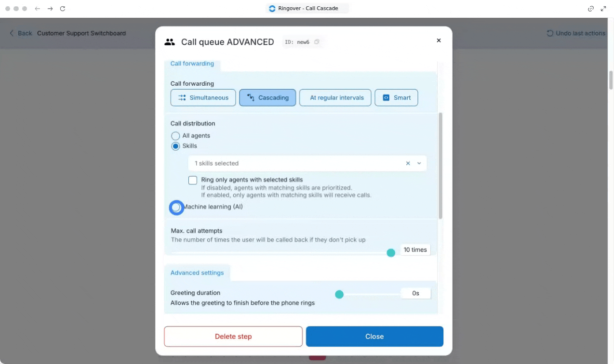This screenshot has height=364, width=614.
Task: Click the call queue people icon
Action: tap(170, 42)
